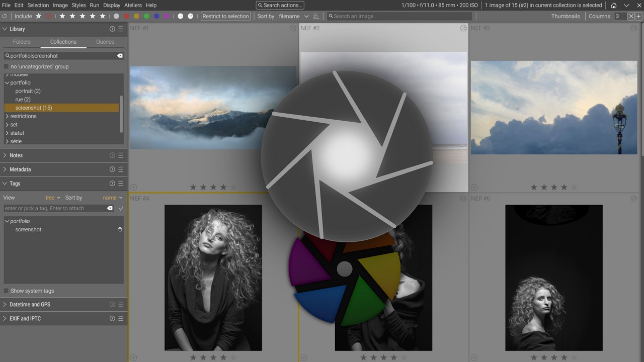
Task: Clear the portfolio|screenshot collection search
Action: [x=120, y=56]
